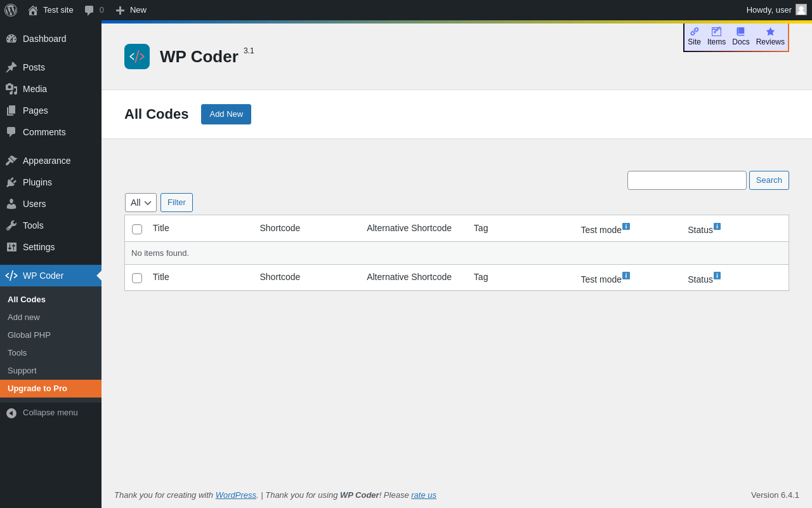Click the Docs book icon
Viewport: 812px width, 508px height.
(741, 31)
